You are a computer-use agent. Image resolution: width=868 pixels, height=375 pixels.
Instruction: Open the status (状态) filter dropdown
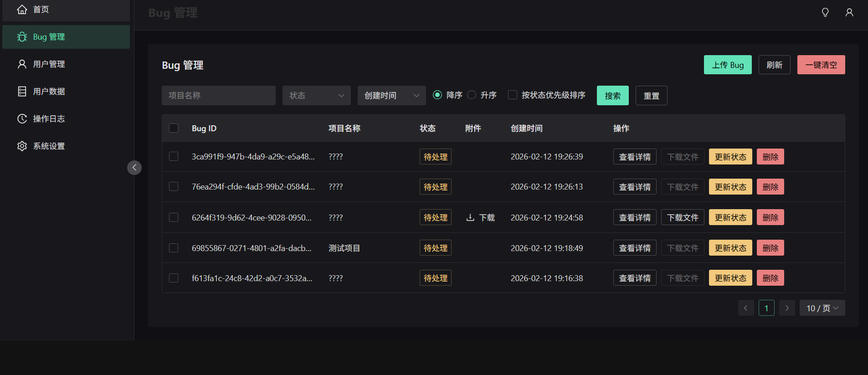[316, 96]
